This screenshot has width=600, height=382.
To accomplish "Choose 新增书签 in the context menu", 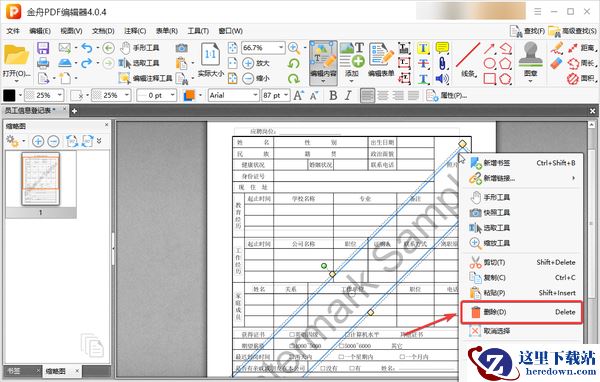I will 522,163.
